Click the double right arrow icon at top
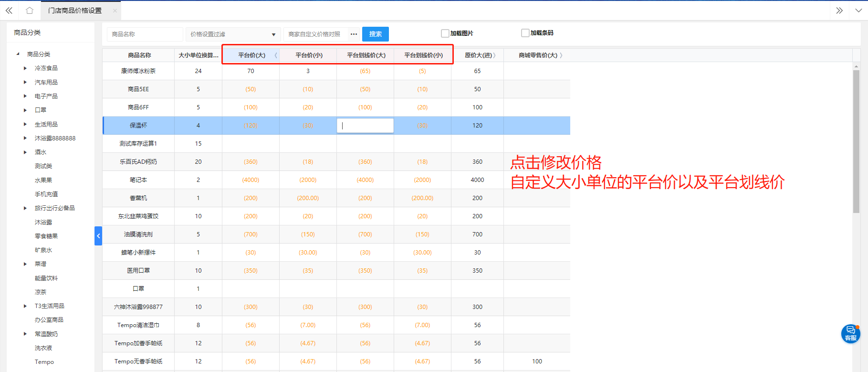This screenshot has width=868, height=372. [x=839, y=11]
